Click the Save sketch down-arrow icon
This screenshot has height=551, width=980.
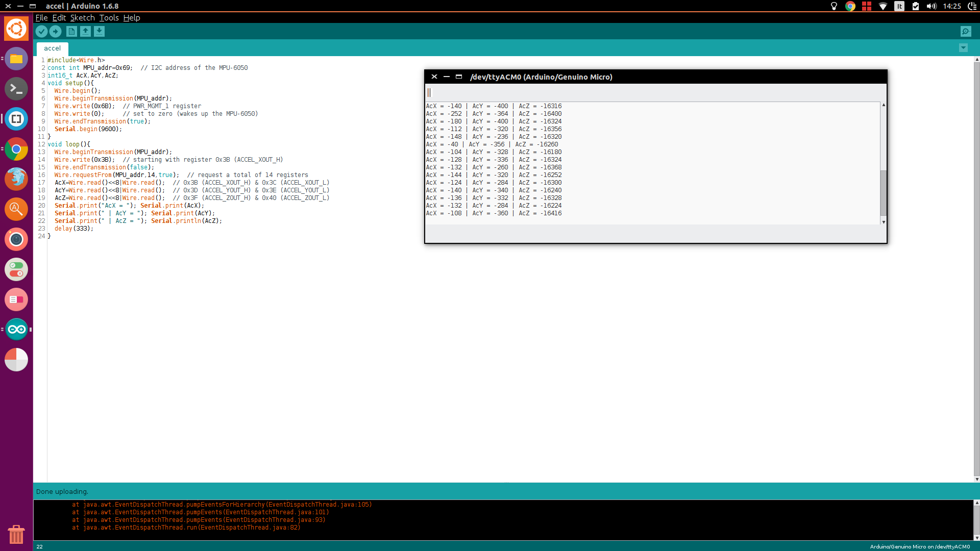click(x=99, y=32)
